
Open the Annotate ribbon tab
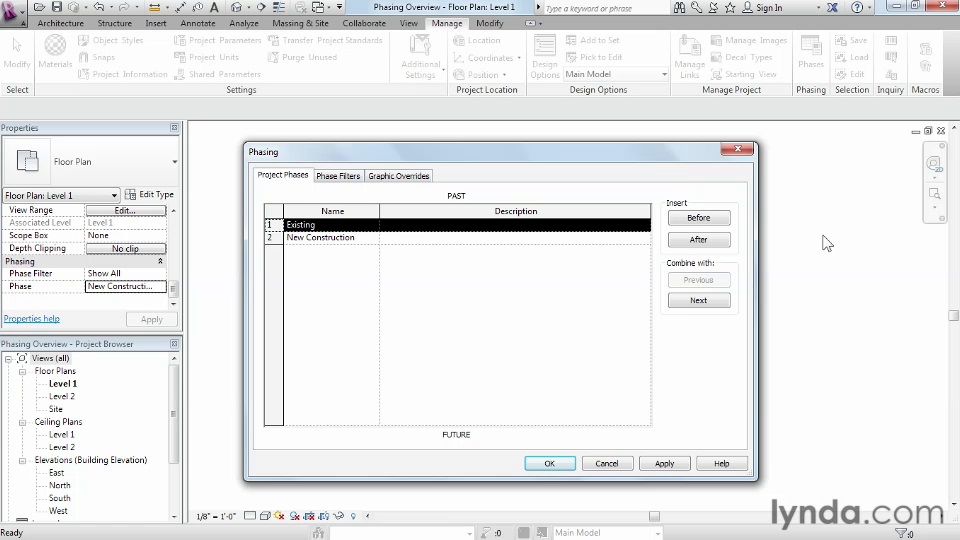198,23
